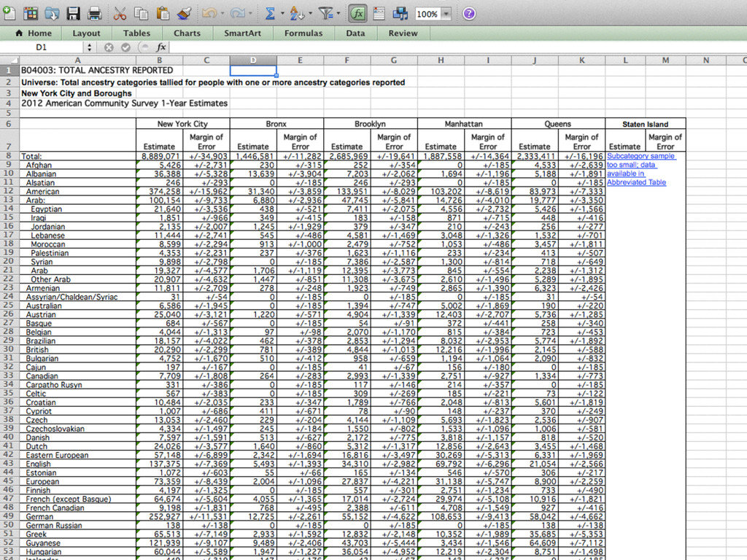Click the Name Box showing D1

point(42,47)
